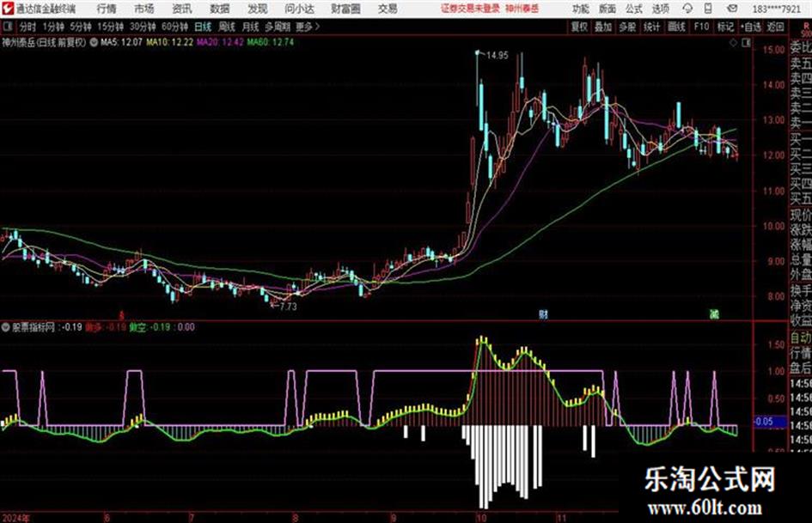Toggle the panel layout icon left of 分时
This screenshot has width=812, height=523.
point(8,27)
